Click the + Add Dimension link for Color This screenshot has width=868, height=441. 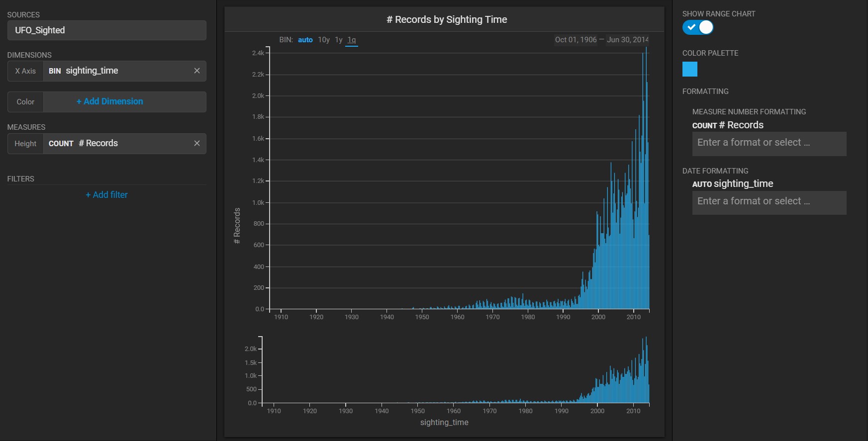coord(109,101)
